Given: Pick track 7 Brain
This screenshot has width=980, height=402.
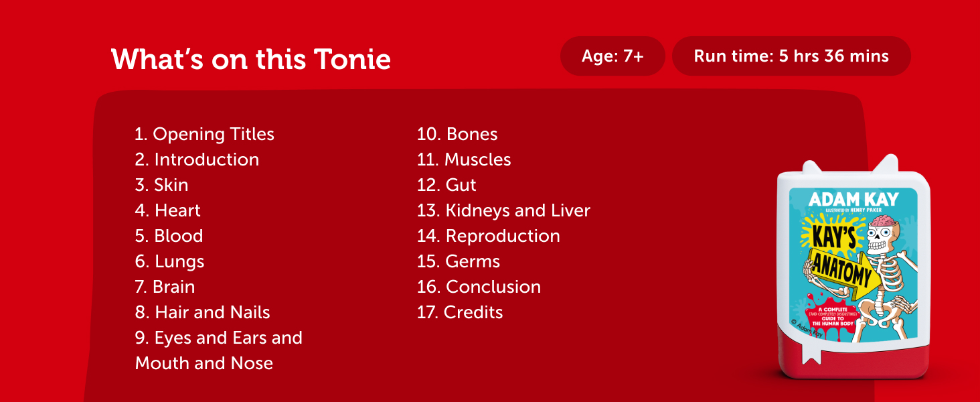Looking at the screenshot, I should [165, 287].
